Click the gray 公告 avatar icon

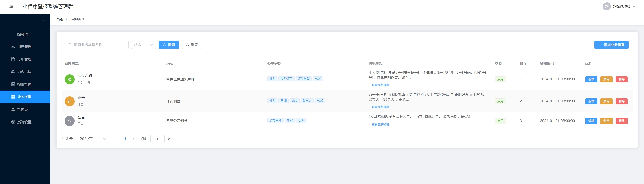[x=70, y=121]
